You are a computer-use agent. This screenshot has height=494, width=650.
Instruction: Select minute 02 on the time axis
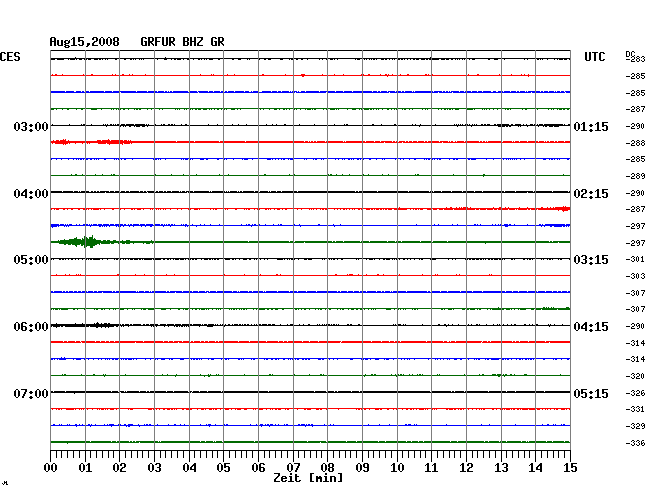[119, 468]
